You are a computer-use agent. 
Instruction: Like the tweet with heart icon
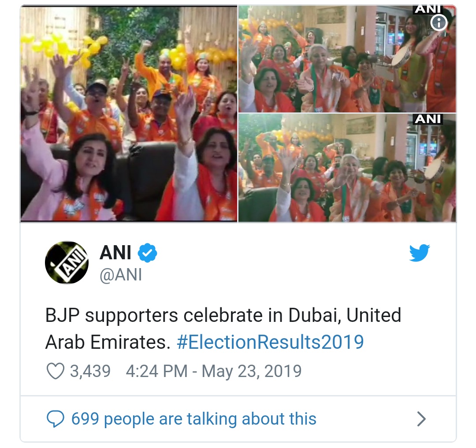click(x=55, y=371)
